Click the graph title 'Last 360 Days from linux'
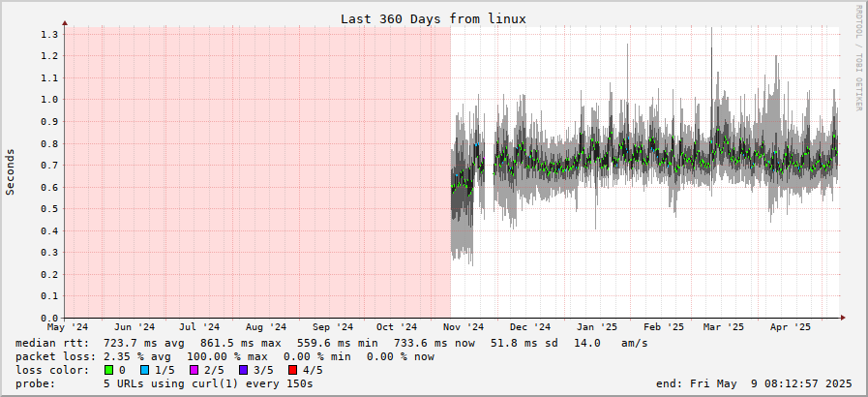This screenshot has height=397, width=868. point(433,18)
